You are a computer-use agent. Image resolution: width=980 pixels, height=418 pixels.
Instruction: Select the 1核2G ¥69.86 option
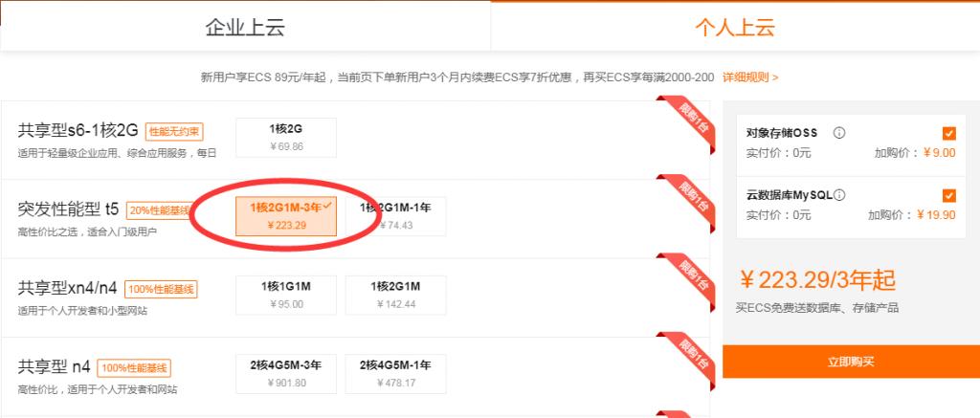pos(286,138)
